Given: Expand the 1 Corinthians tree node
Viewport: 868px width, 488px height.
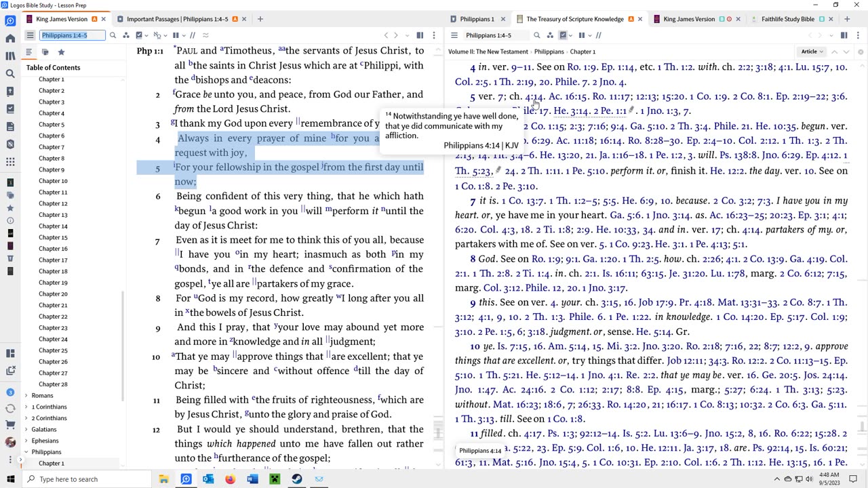Looking at the screenshot, I should (x=26, y=407).
